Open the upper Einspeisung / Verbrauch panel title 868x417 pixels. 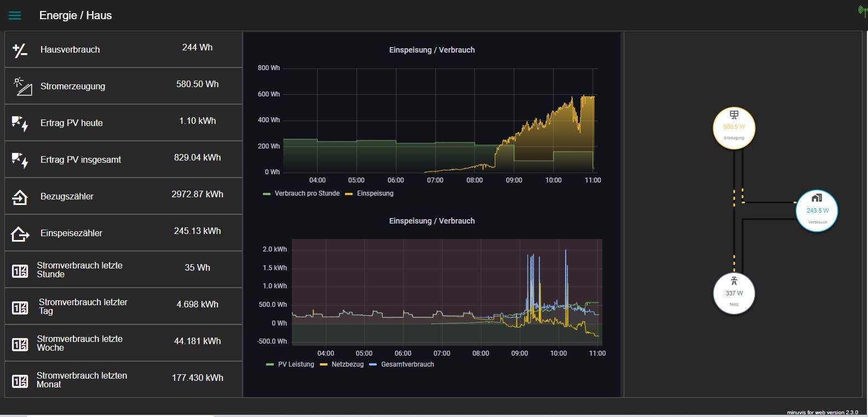pyautogui.click(x=432, y=50)
